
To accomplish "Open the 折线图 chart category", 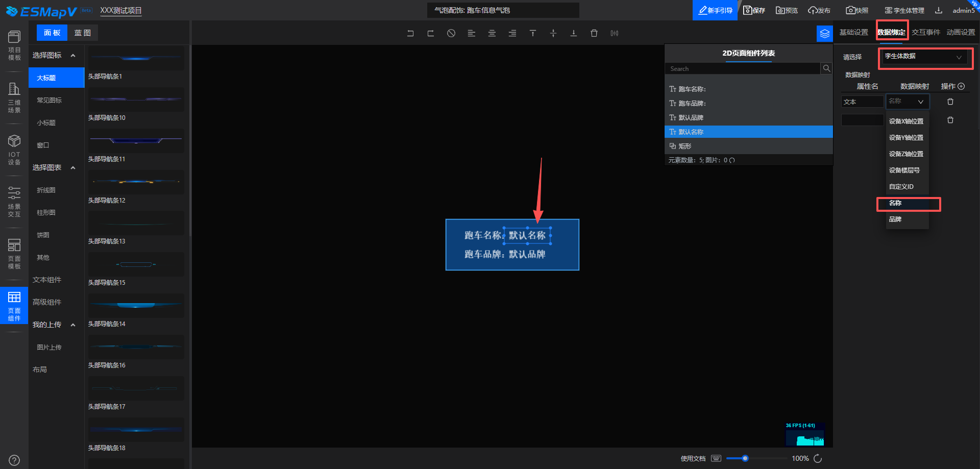I will (46, 190).
